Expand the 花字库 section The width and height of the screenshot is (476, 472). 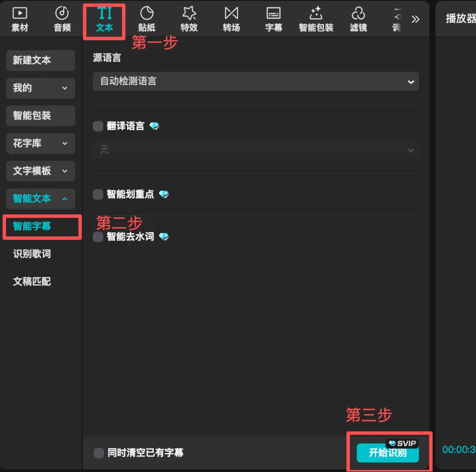[x=40, y=143]
